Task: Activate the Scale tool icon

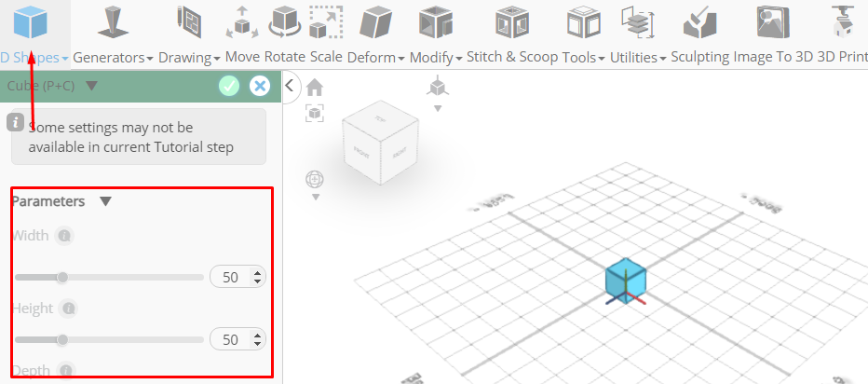Action: [x=326, y=22]
